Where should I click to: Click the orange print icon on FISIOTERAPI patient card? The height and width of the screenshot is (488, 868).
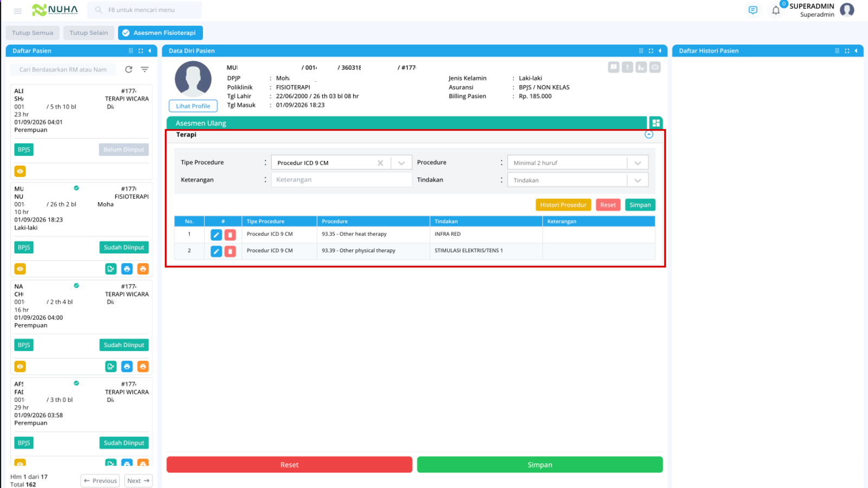click(x=143, y=269)
